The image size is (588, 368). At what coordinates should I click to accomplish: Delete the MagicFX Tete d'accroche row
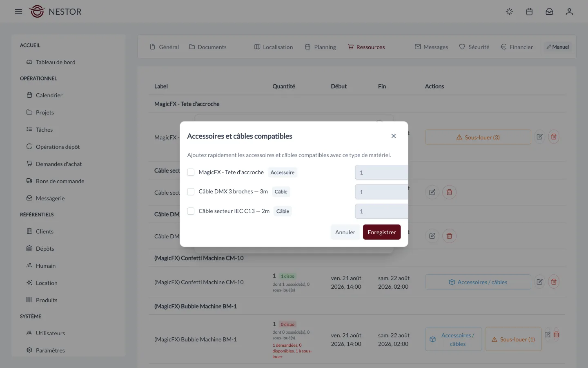click(x=554, y=137)
